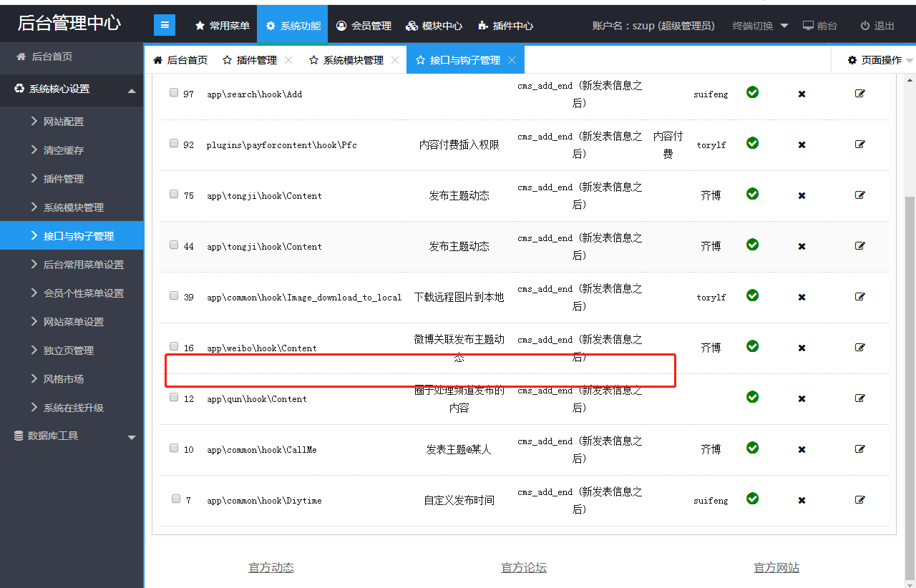This screenshot has height=588, width=916.
Task: Click the black X delete icon in row 75
Action: (801, 195)
